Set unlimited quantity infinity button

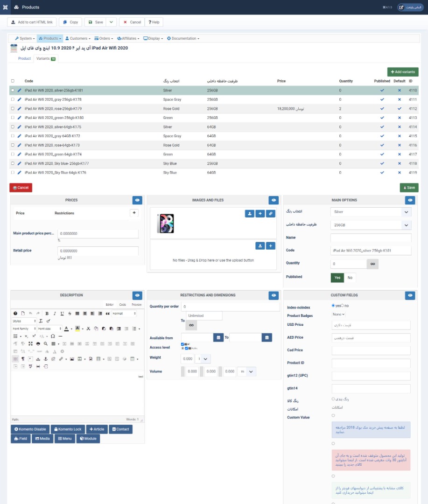[x=372, y=264]
